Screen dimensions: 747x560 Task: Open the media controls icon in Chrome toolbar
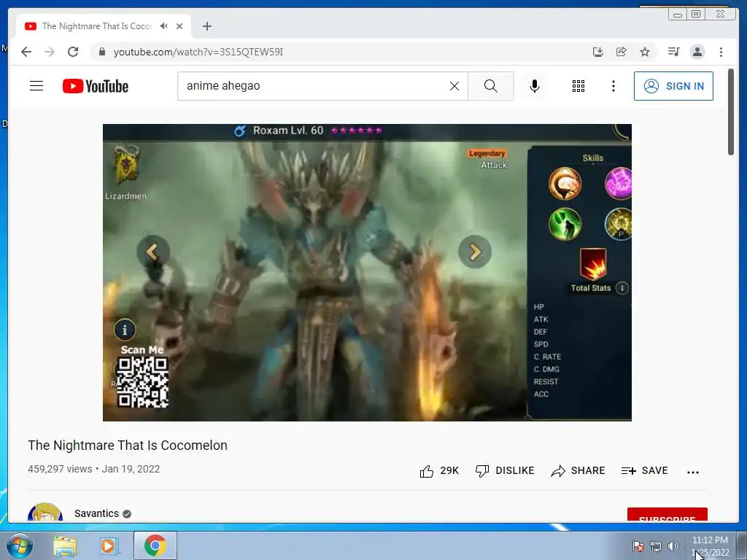point(673,52)
